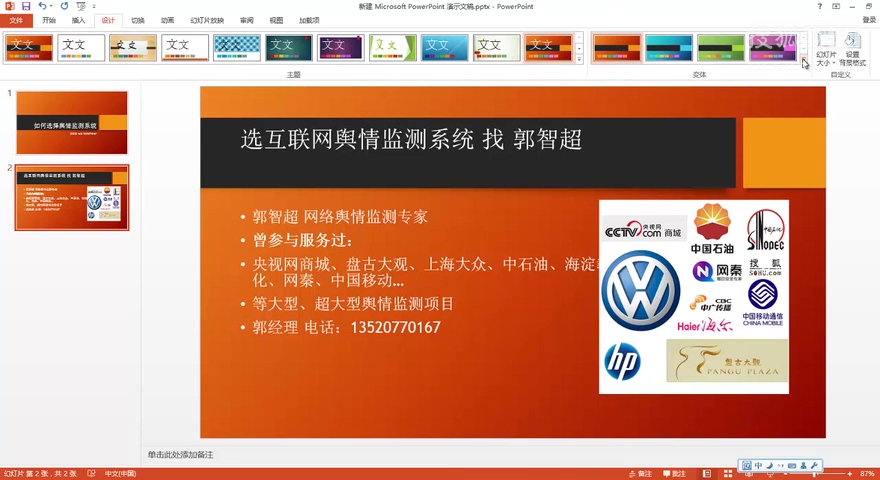The image size is (880, 480).
Task: Apply the first orange-black theme thumbnail
Action: coord(29,48)
